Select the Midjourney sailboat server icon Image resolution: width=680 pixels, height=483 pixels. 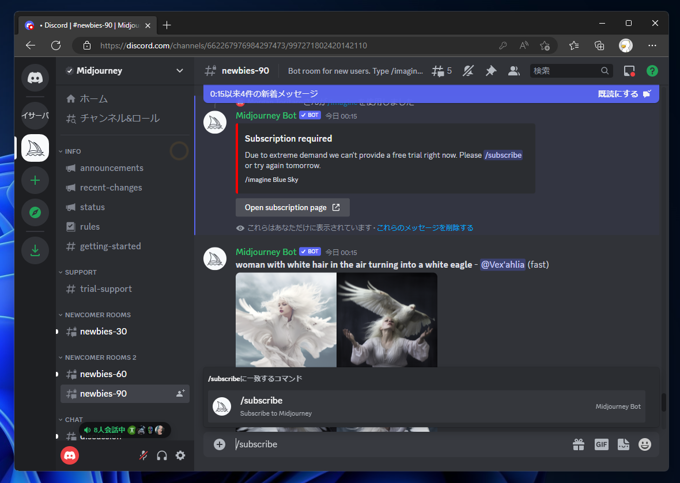[x=35, y=148]
